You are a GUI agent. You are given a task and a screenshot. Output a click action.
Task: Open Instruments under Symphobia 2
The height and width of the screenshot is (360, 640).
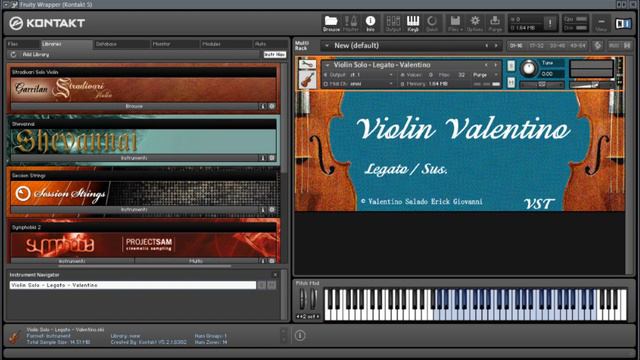72,260
